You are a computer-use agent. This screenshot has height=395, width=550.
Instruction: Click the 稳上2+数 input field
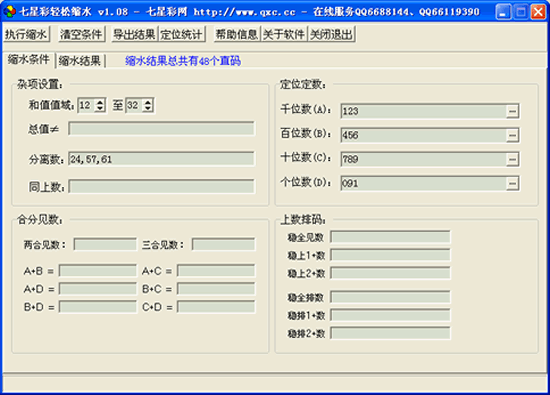[390, 273]
